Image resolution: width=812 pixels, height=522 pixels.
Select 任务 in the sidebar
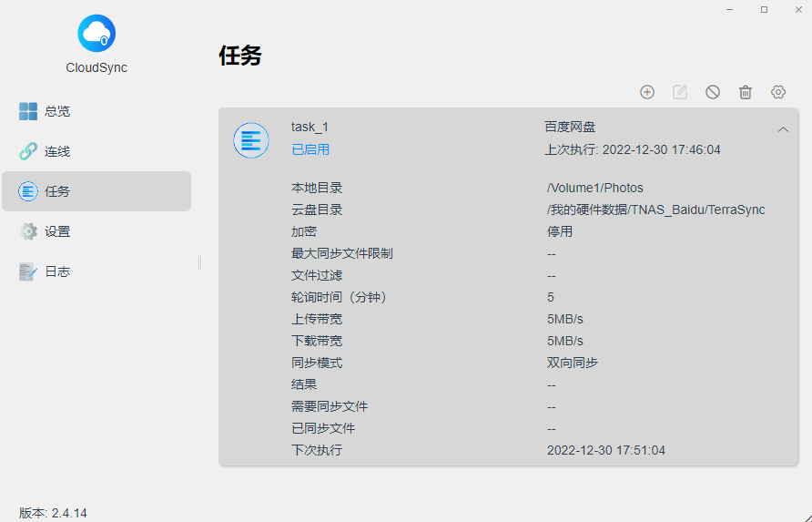[56, 191]
